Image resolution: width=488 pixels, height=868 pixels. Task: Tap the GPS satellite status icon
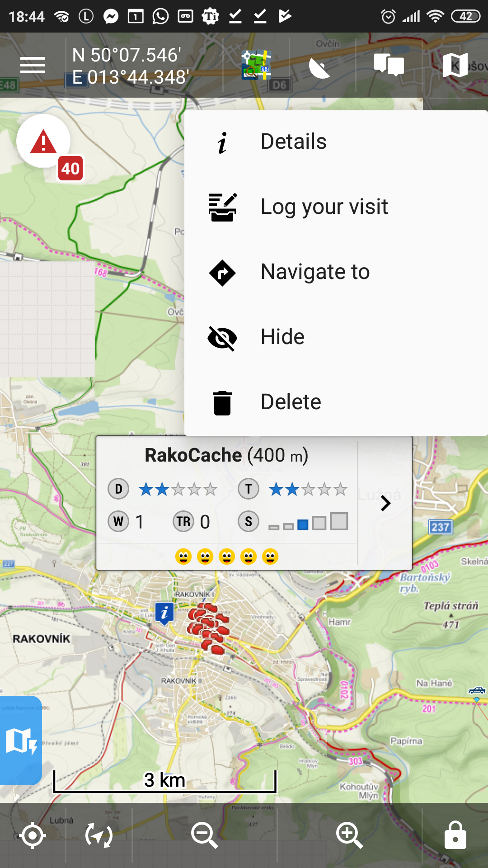tap(319, 67)
